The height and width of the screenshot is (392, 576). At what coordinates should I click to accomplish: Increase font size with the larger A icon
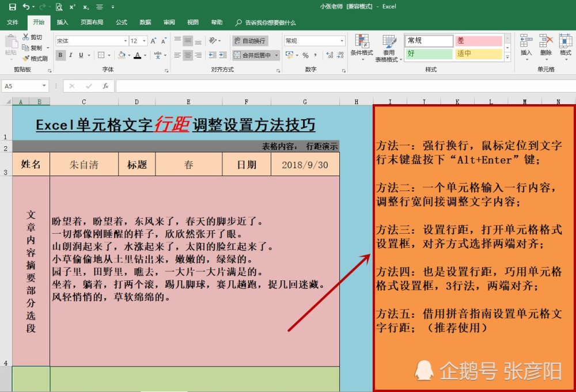[x=154, y=41]
